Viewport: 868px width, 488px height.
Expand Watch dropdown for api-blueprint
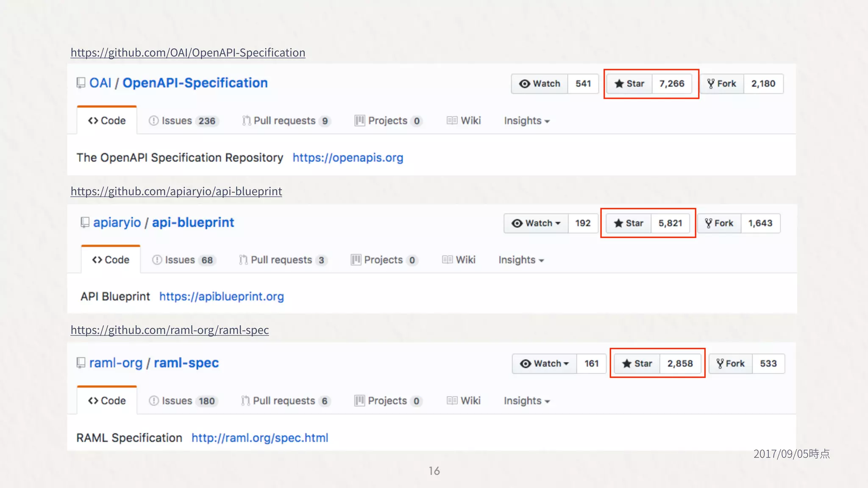pyautogui.click(x=536, y=223)
